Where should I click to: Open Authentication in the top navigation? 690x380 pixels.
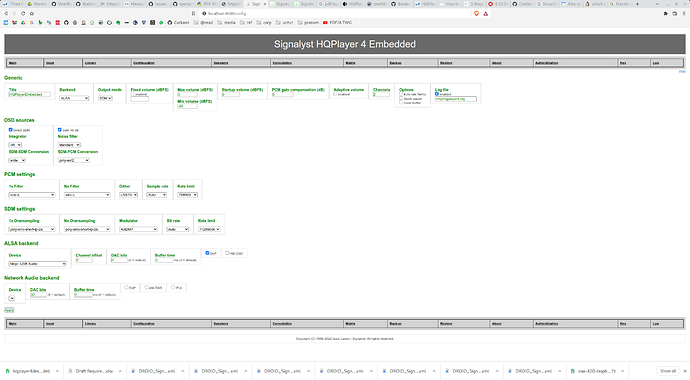click(575, 63)
